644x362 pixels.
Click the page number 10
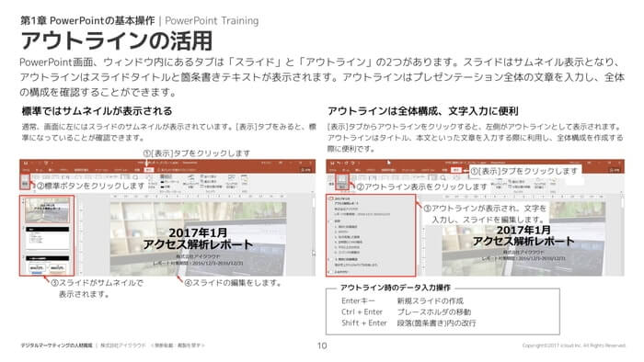coord(322,345)
